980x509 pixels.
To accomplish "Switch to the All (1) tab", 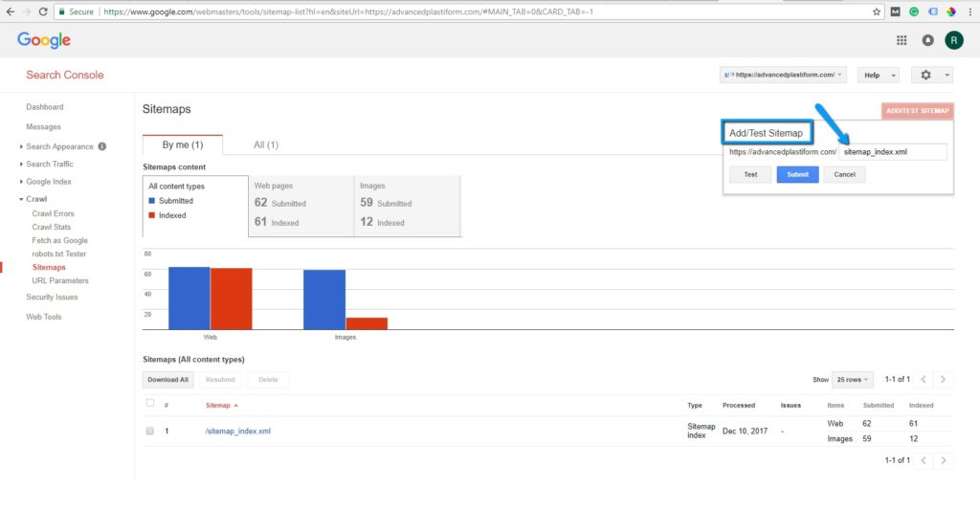I will click(x=266, y=144).
